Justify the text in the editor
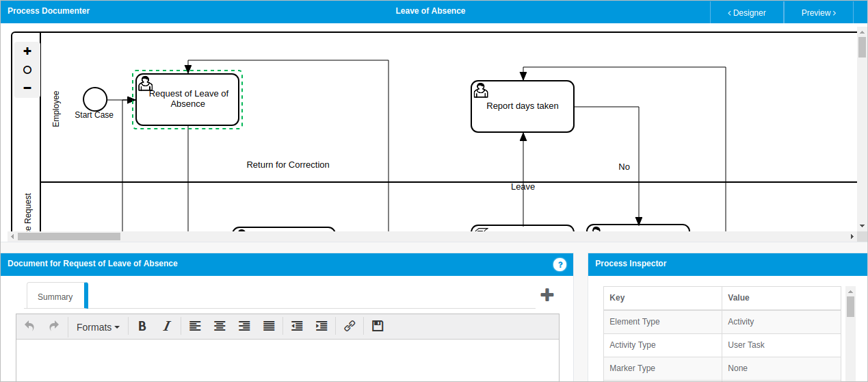Screen dimensions: 868x382 [269, 327]
